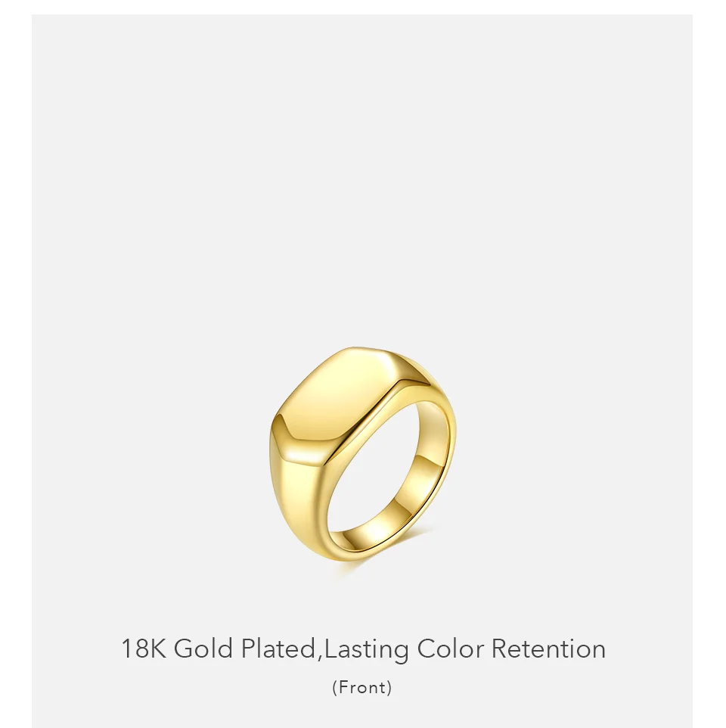Image resolution: width=726 pixels, height=728 pixels.
Task: Click the word 'Plated' in the caption
Action: pyautogui.click(x=278, y=648)
